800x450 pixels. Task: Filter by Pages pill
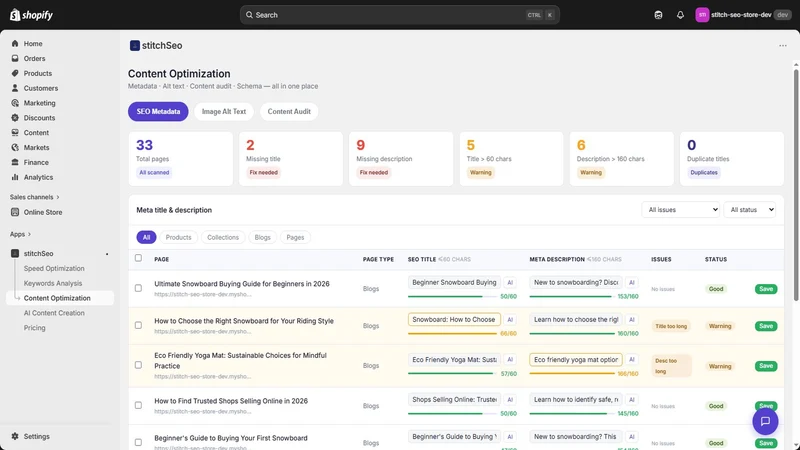click(295, 237)
